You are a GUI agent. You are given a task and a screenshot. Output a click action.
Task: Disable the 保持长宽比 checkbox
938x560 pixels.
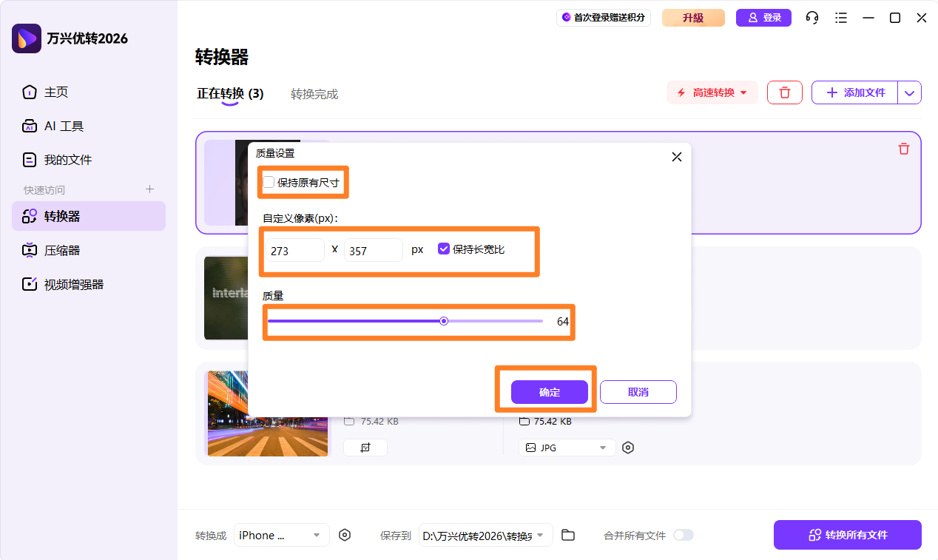pyautogui.click(x=443, y=249)
